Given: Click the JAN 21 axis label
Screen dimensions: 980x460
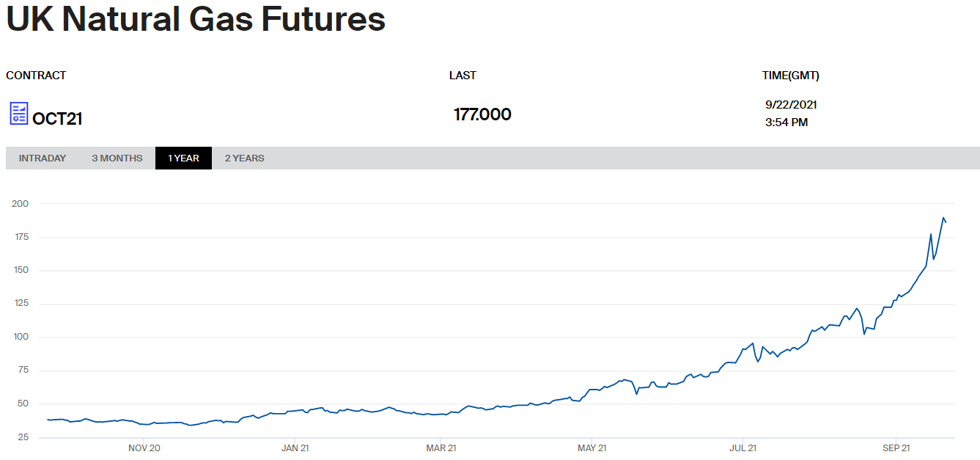Looking at the screenshot, I should point(295,448).
